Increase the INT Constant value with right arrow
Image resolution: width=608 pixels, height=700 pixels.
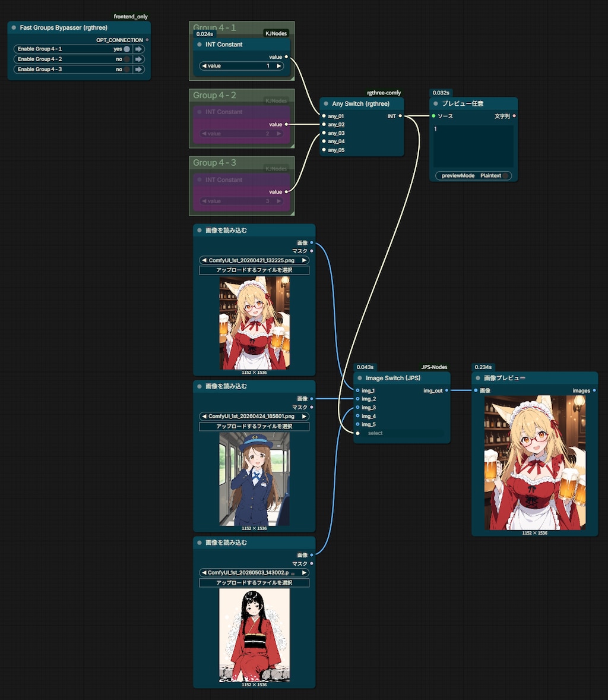[279, 65]
